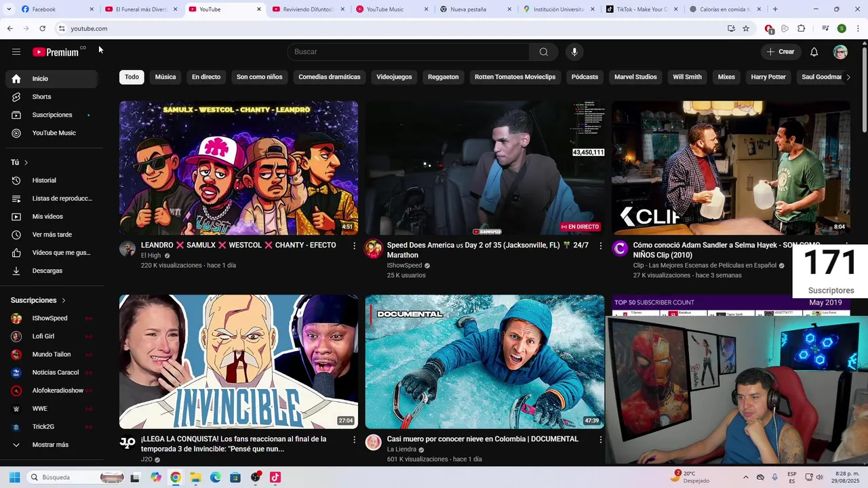Open options for Invincible reaction video
Viewport: 868px width, 488px height.
click(x=354, y=440)
